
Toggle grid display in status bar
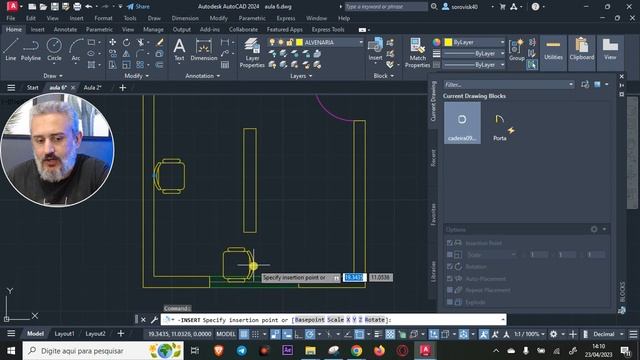point(244,334)
